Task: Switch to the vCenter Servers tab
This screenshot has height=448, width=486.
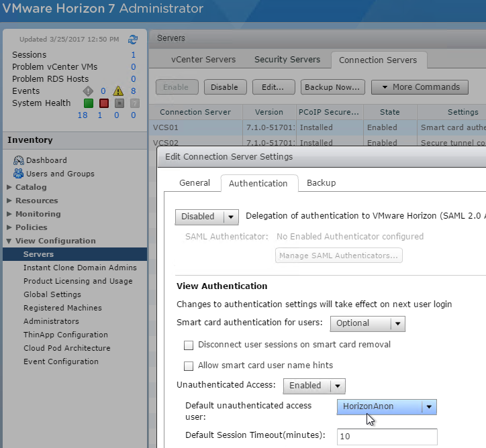Action: pos(203,60)
